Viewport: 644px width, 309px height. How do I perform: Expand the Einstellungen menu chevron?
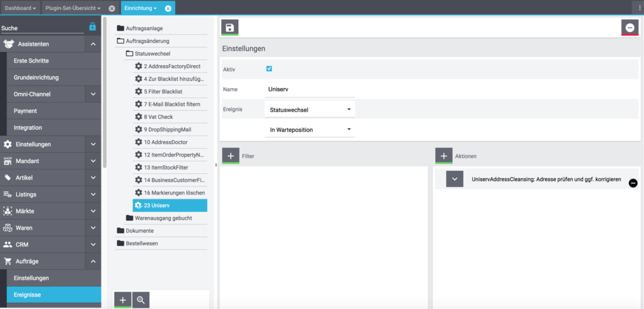tap(93, 144)
